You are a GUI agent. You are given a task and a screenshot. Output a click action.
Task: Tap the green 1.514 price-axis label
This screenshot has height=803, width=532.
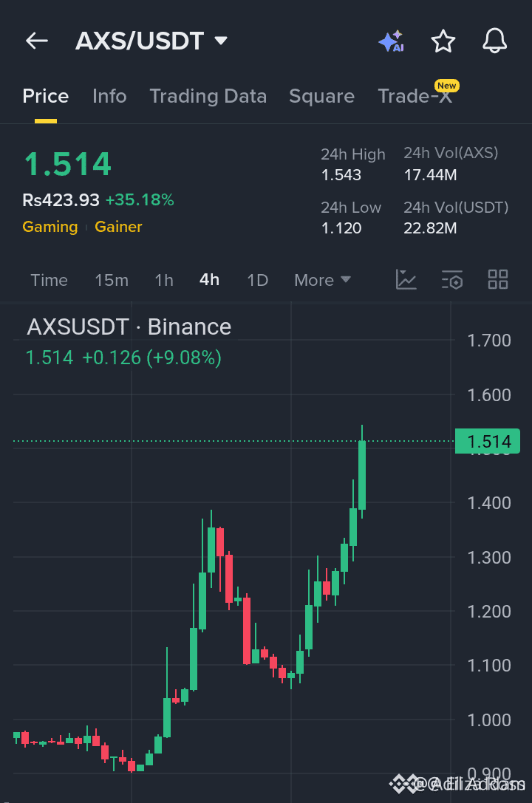(488, 441)
